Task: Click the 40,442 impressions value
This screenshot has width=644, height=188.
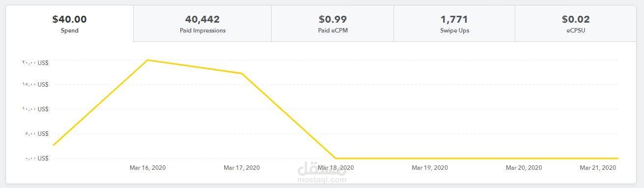Action: pyautogui.click(x=202, y=19)
